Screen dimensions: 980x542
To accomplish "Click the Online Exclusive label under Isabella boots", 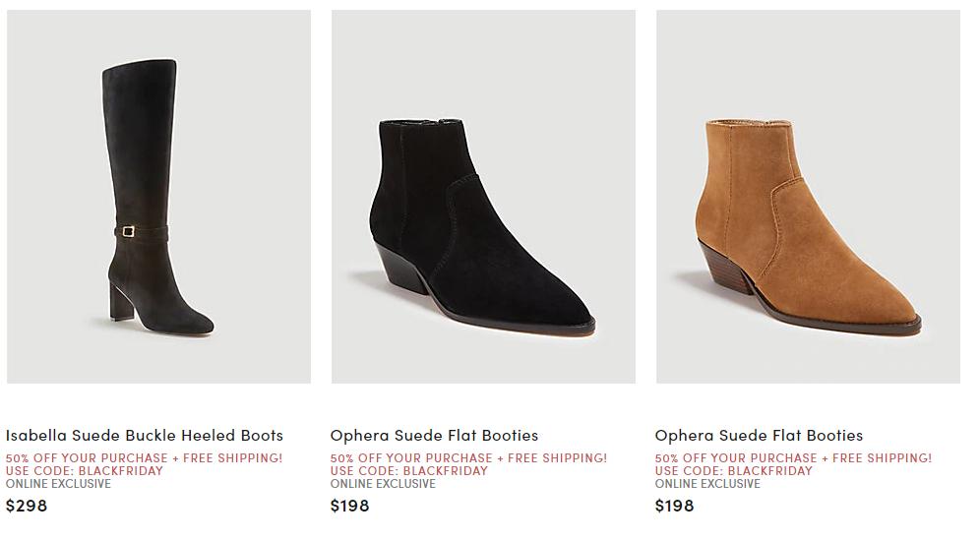I will [x=58, y=483].
